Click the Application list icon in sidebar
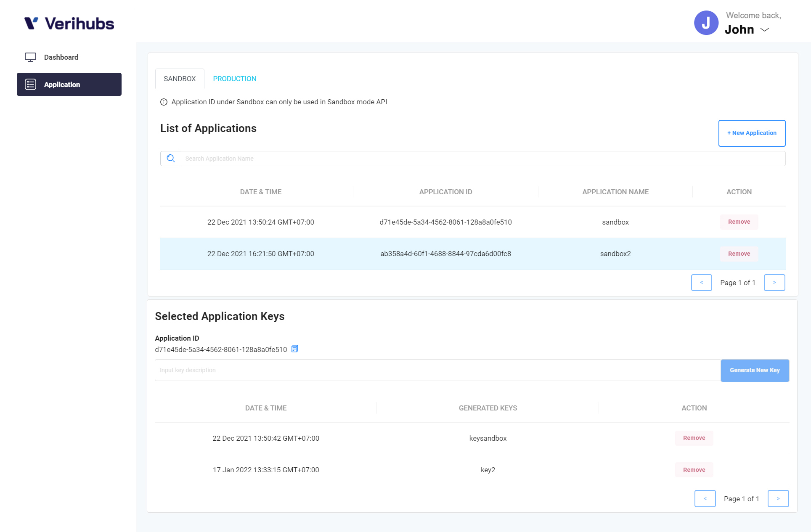This screenshot has height=532, width=811. pyautogui.click(x=30, y=85)
